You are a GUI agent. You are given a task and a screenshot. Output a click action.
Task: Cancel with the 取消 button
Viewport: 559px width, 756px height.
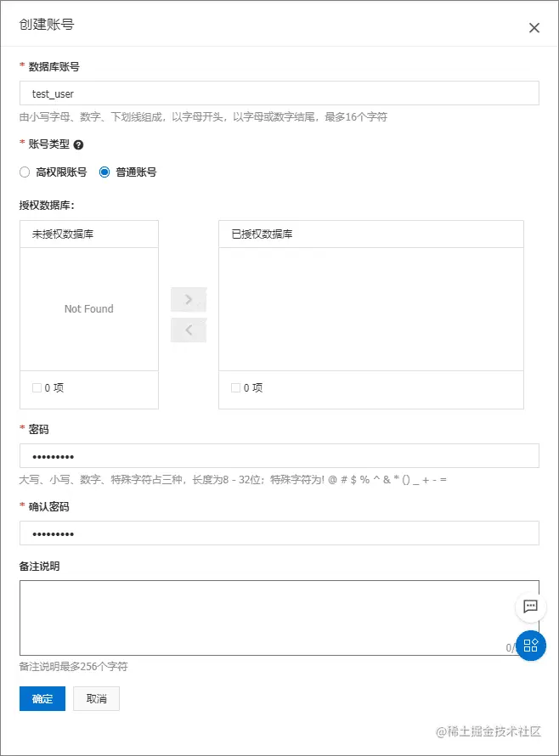[x=97, y=698]
